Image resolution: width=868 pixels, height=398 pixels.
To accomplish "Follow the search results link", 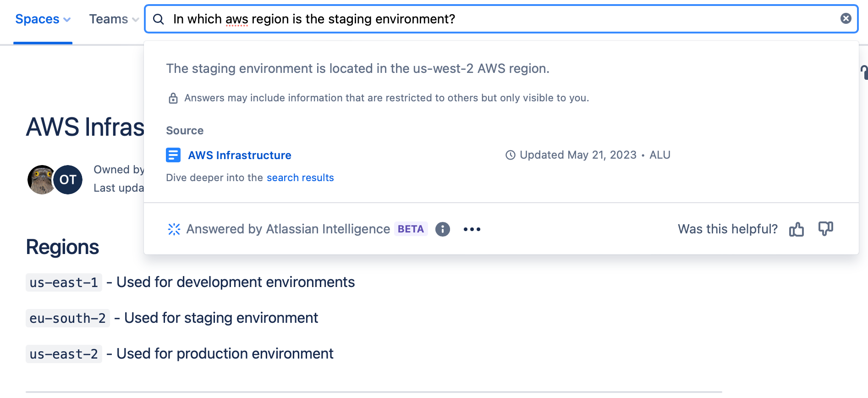I will point(300,177).
